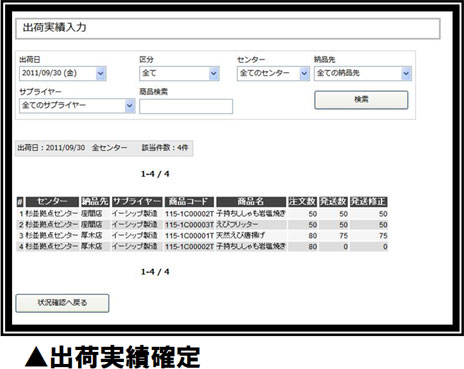
Task: Click the 商品検索 input field
Action: (186, 106)
